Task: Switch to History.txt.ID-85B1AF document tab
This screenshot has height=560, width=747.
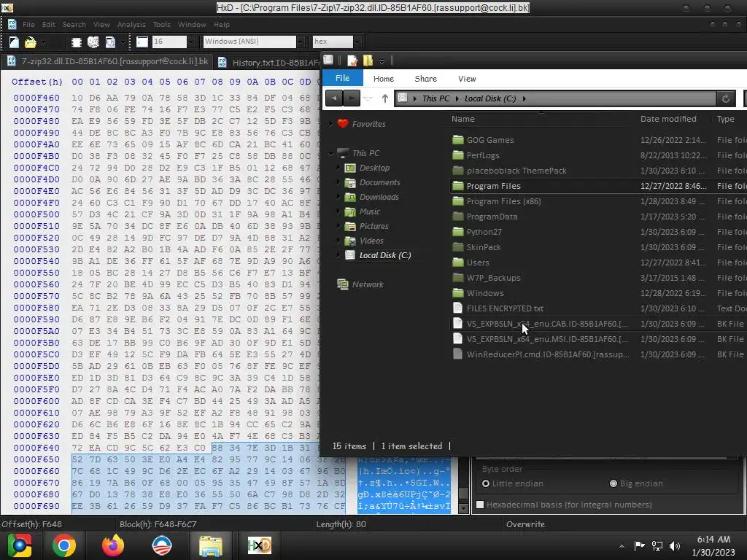Action: tap(268, 62)
